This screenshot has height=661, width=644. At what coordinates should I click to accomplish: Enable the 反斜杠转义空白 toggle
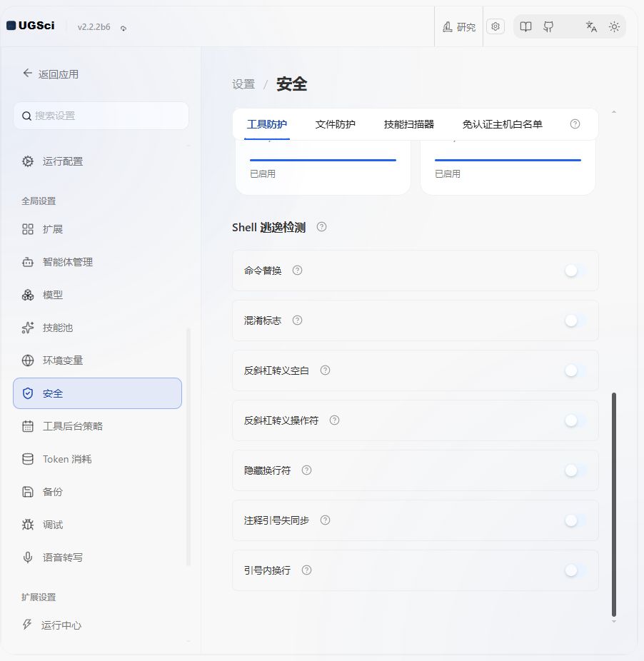[x=575, y=370]
